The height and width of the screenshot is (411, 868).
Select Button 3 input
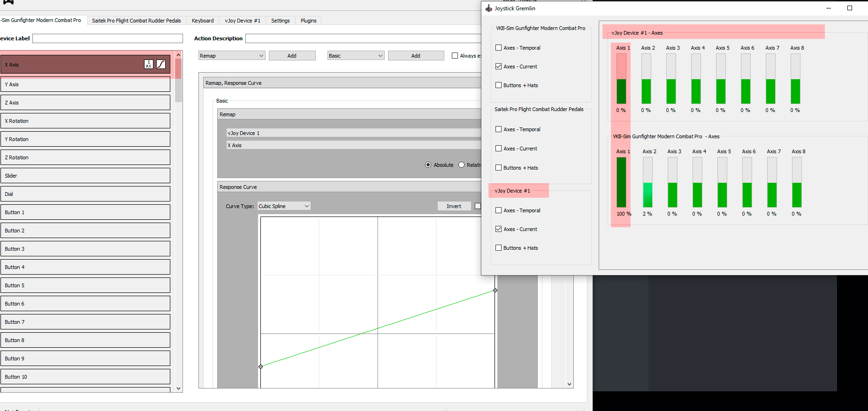point(85,249)
